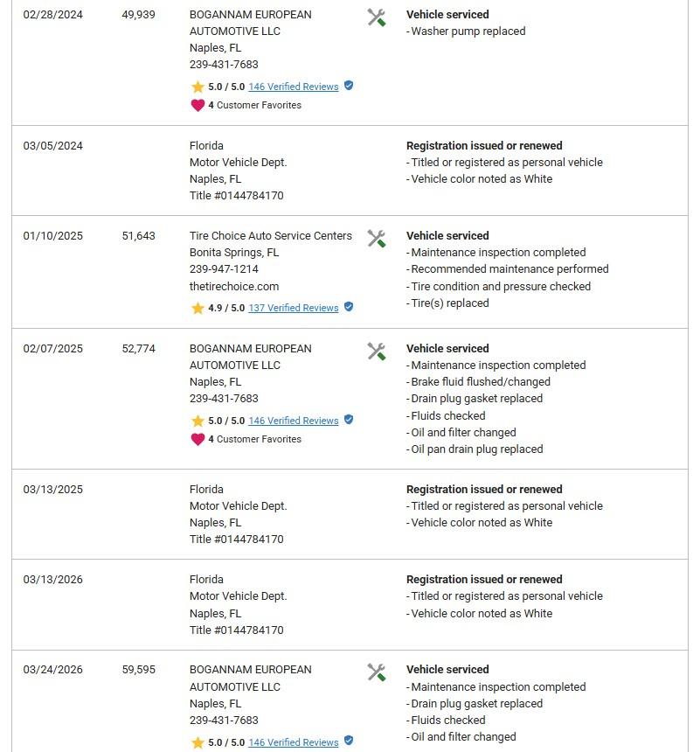Click thetirechoice.com website text

tap(234, 286)
